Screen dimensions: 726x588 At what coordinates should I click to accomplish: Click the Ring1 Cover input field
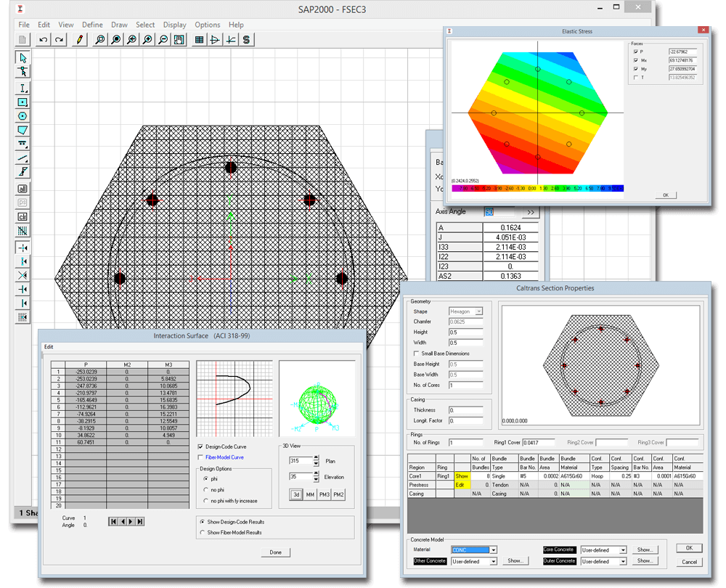[x=539, y=443]
